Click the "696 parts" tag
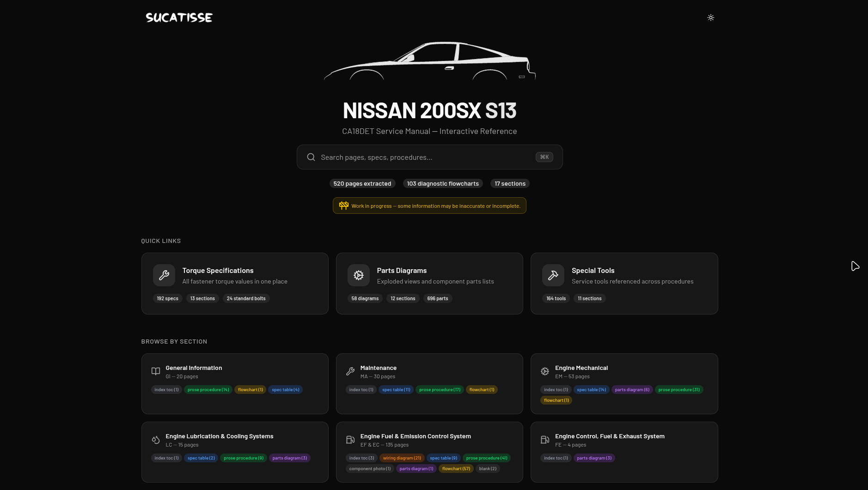The width and height of the screenshot is (868, 490). point(438,298)
